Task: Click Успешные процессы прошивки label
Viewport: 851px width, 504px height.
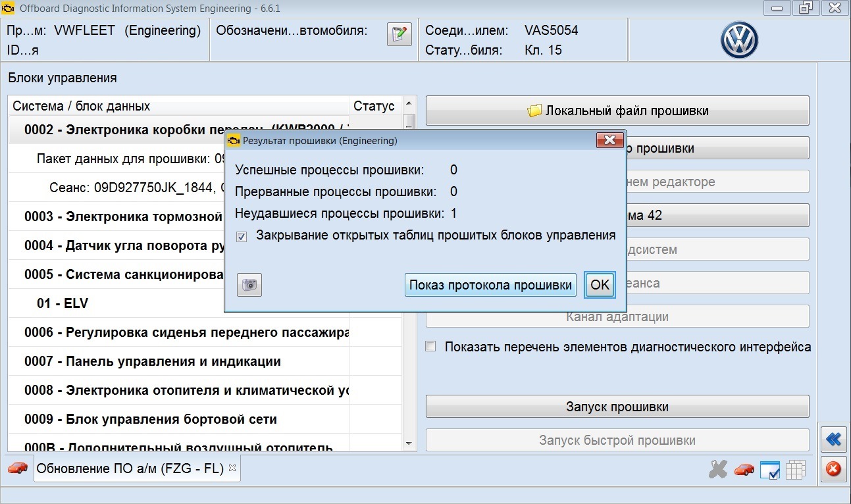Action: pyautogui.click(x=330, y=170)
